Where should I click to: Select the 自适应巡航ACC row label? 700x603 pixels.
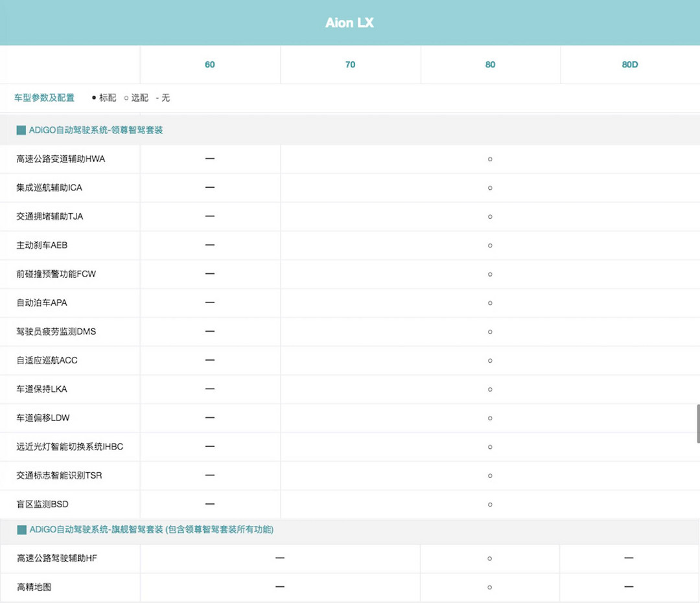point(47,360)
